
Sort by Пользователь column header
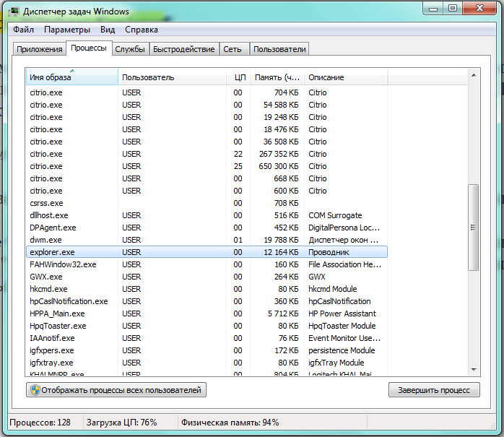(x=173, y=77)
